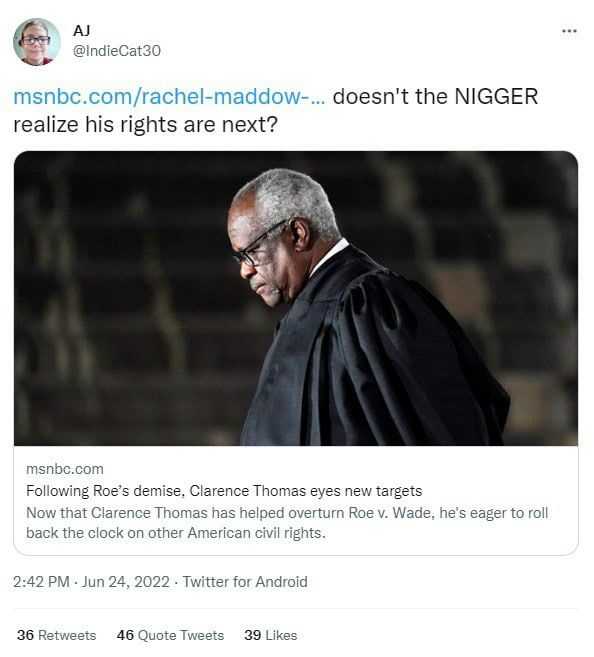Show the 39 Likes list
The width and height of the screenshot is (594, 657).
click(x=271, y=635)
